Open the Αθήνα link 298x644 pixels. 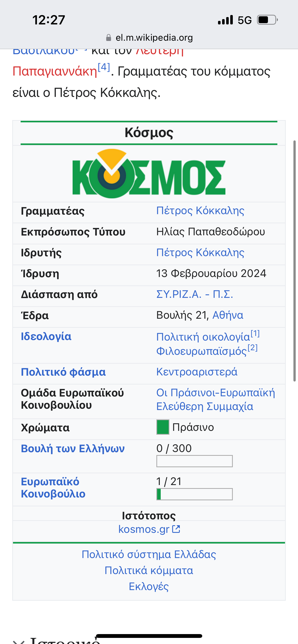pyautogui.click(x=228, y=315)
